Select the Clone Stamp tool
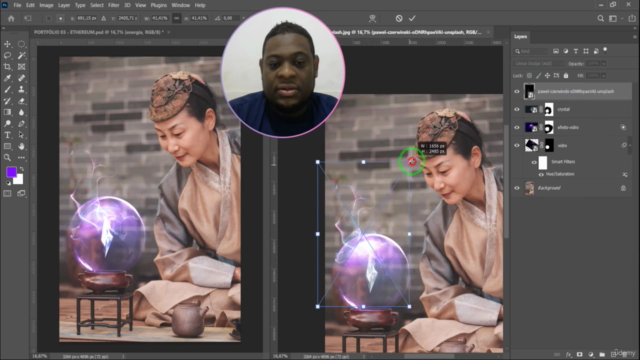The width and height of the screenshot is (640, 360). [x=21, y=89]
